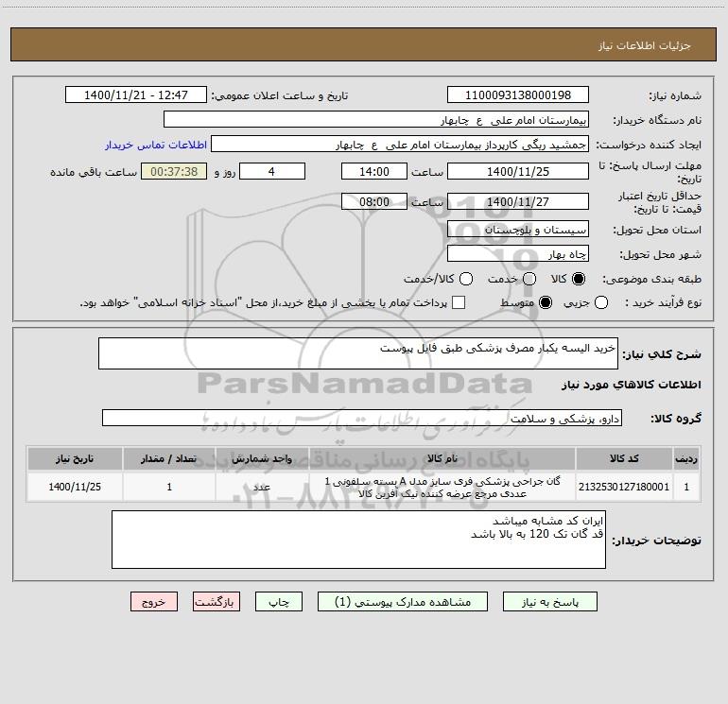Click the تاریخ نیاز column header

75,458
